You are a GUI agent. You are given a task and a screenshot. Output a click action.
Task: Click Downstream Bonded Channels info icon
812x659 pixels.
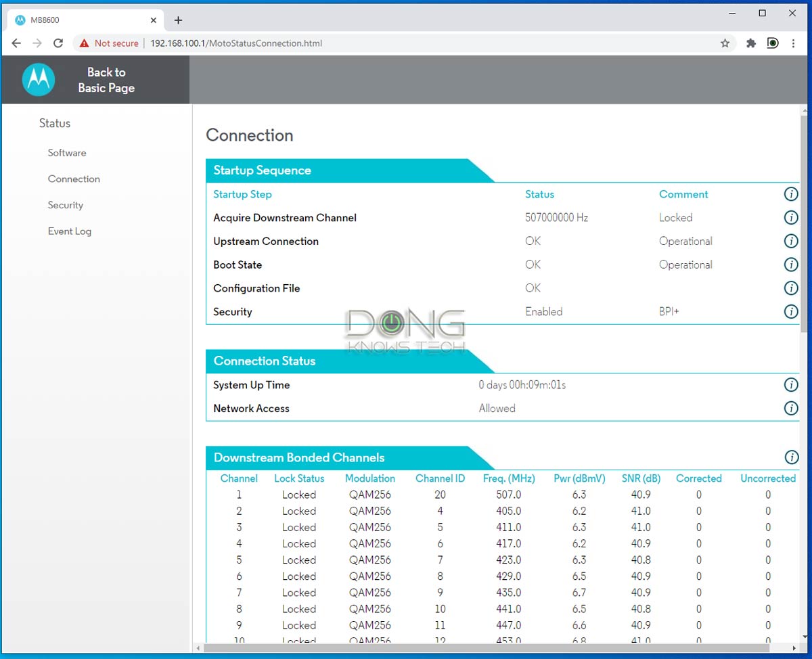point(790,457)
